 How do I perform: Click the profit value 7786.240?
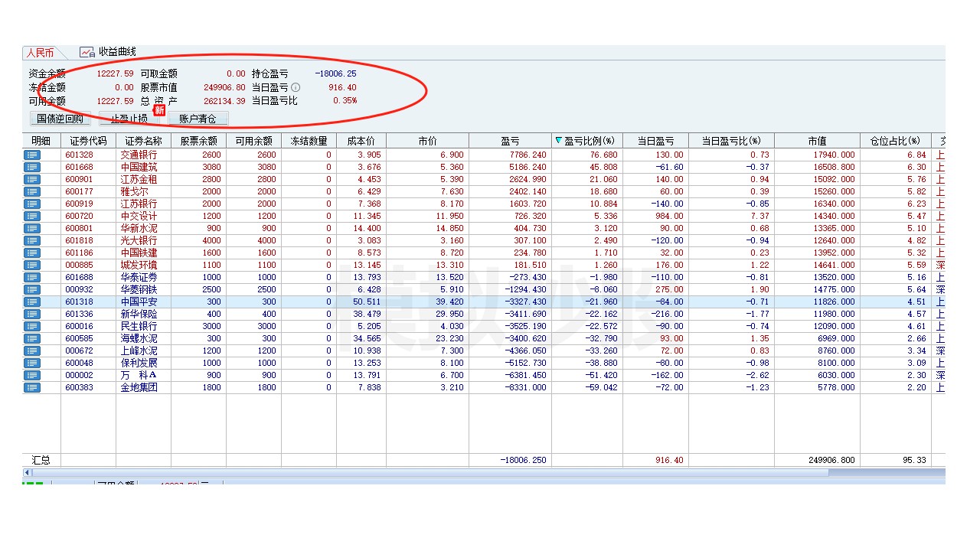coord(528,155)
